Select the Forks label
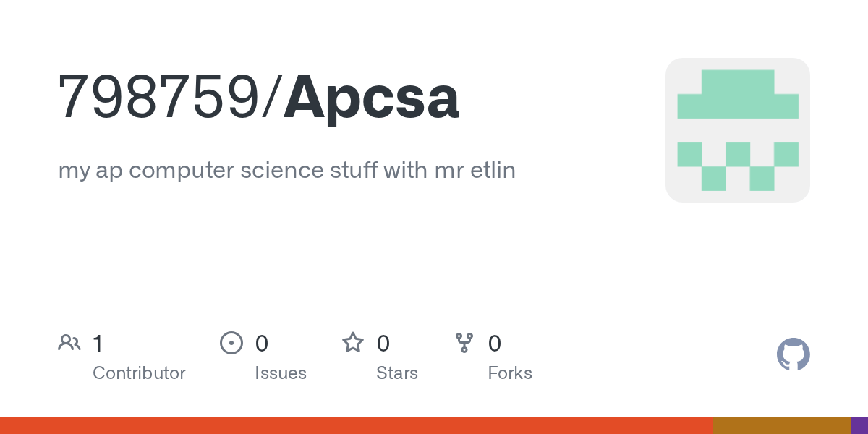The height and width of the screenshot is (434, 868). pos(510,373)
